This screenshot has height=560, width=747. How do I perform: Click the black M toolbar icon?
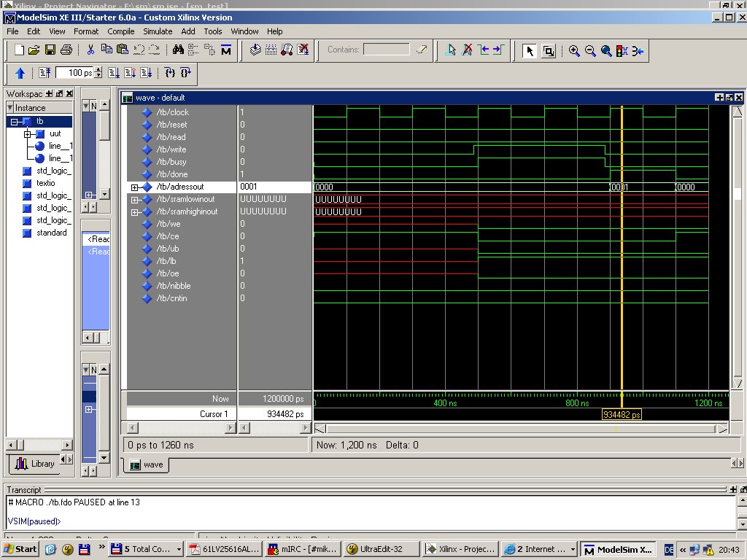coord(226,50)
